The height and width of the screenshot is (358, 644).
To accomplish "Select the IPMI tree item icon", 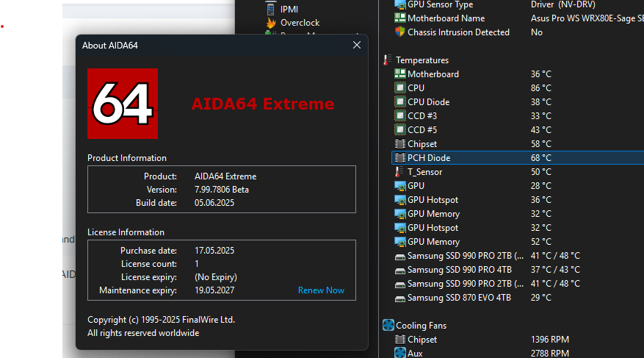I will coord(271,9).
